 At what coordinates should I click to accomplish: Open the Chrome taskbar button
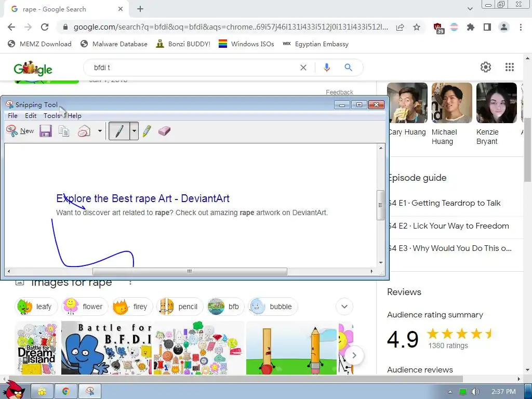pyautogui.click(x=66, y=392)
